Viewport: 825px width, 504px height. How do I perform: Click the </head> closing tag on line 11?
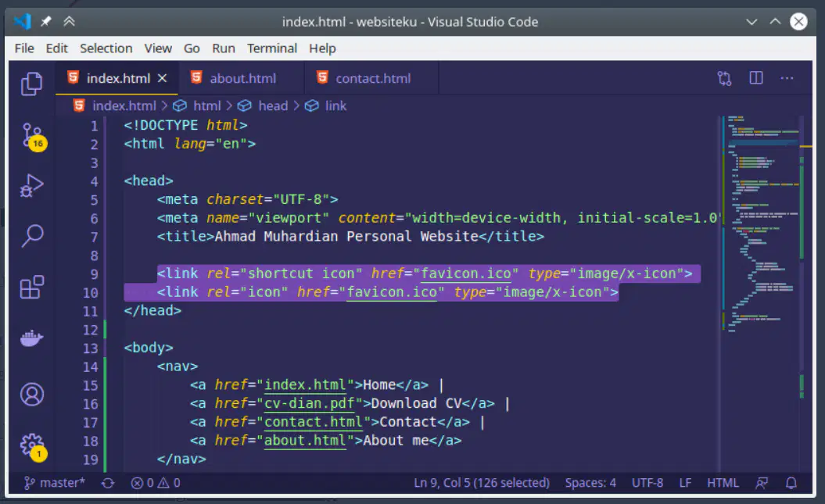click(x=152, y=310)
